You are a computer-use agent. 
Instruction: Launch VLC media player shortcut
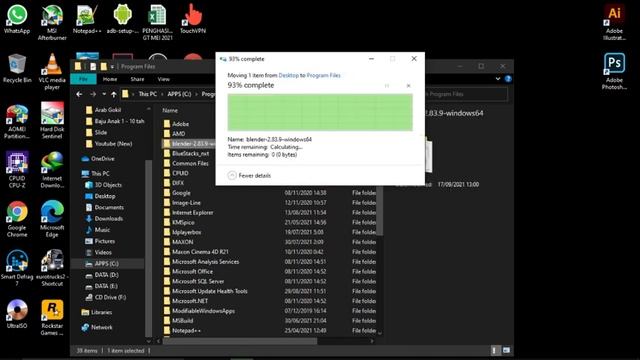52,72
